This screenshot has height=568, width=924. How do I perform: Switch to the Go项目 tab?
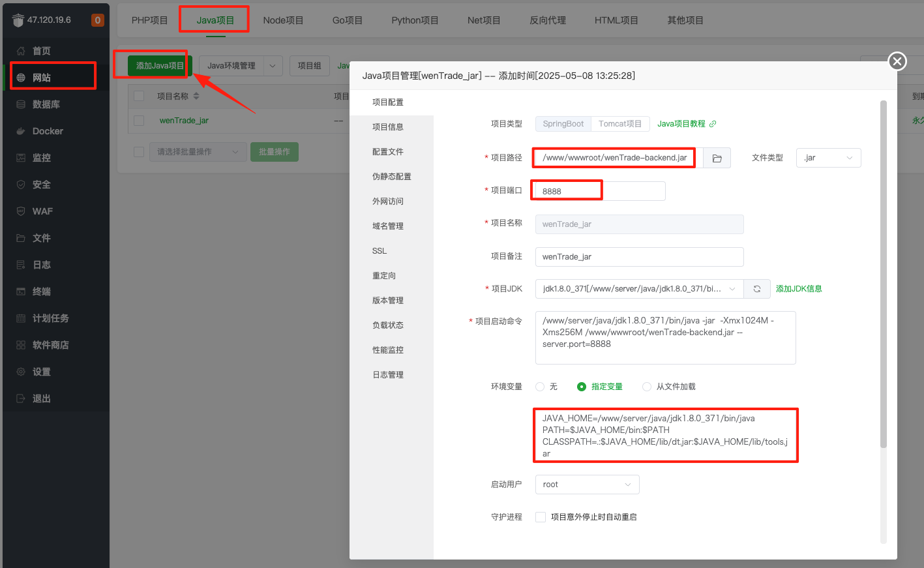pyautogui.click(x=348, y=20)
